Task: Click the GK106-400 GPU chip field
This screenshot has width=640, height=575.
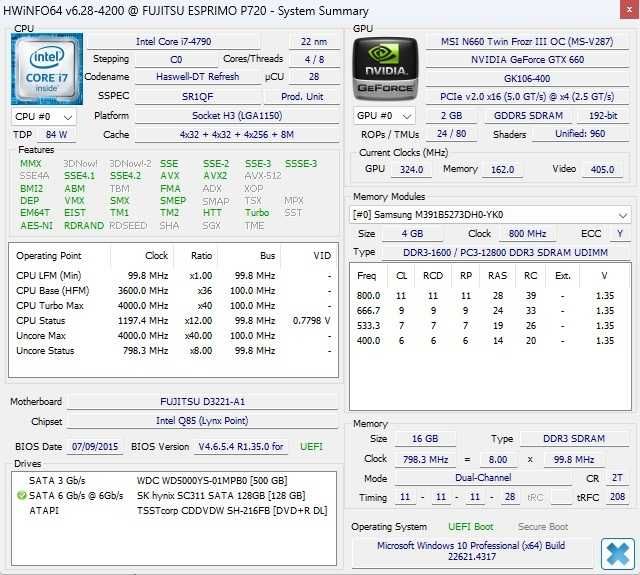Action: click(527, 78)
